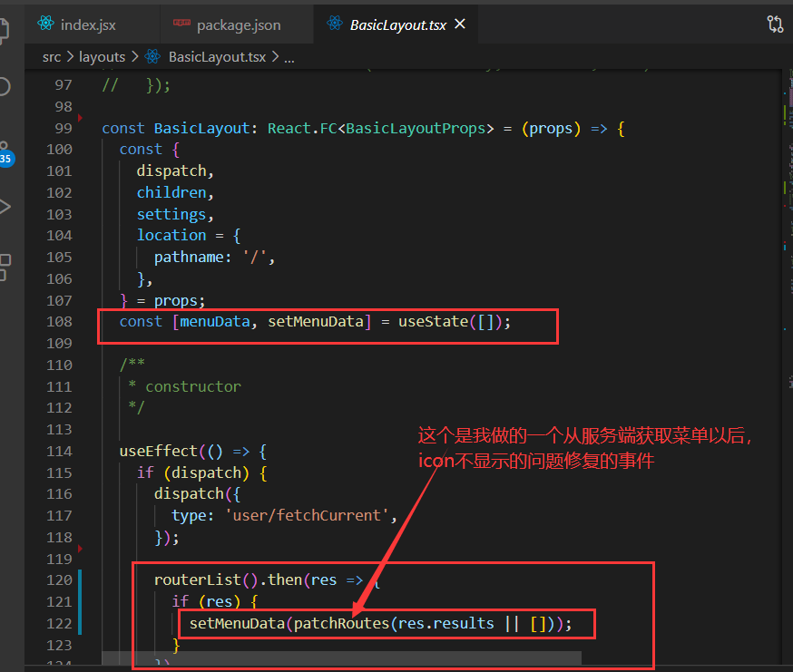Open the Explorer files icon in activity bar
This screenshot has width=793, height=672.
click(4, 30)
